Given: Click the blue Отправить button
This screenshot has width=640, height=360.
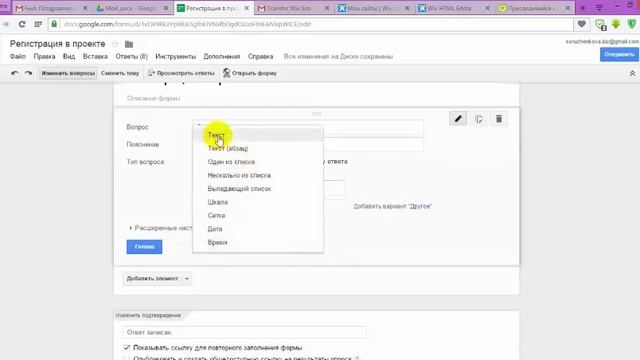Looking at the screenshot, I should [x=619, y=54].
